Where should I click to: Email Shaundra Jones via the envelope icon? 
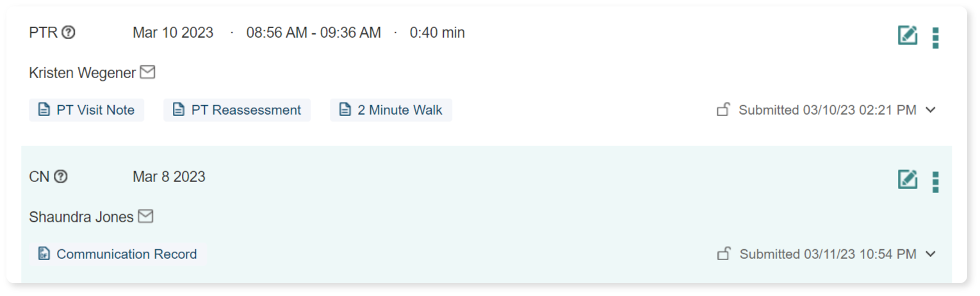click(x=145, y=217)
